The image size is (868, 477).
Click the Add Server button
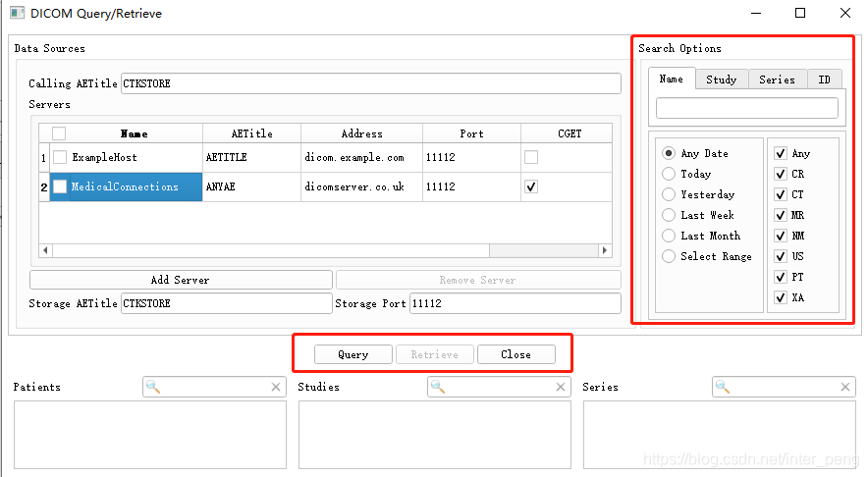coord(181,280)
